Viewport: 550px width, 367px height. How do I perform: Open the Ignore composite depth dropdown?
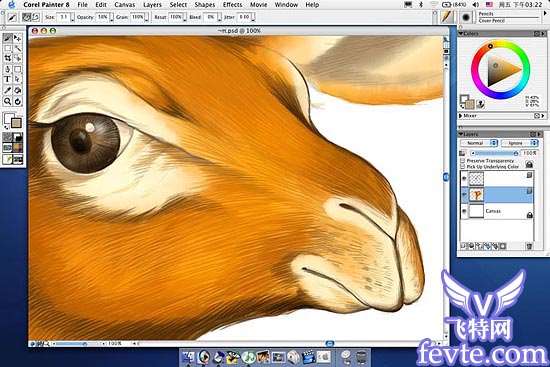[x=519, y=143]
